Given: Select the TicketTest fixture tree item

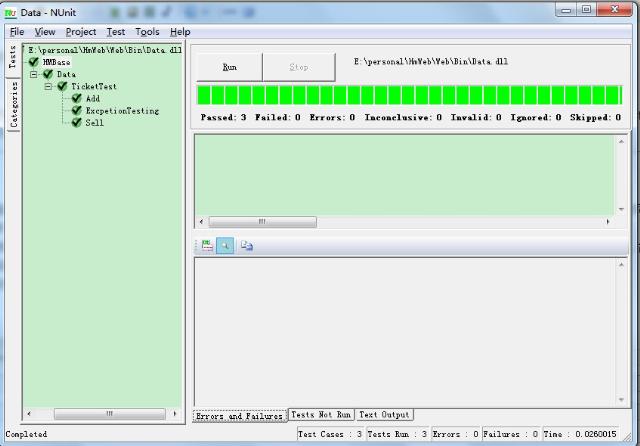Looking at the screenshot, I should pyautogui.click(x=93, y=87).
